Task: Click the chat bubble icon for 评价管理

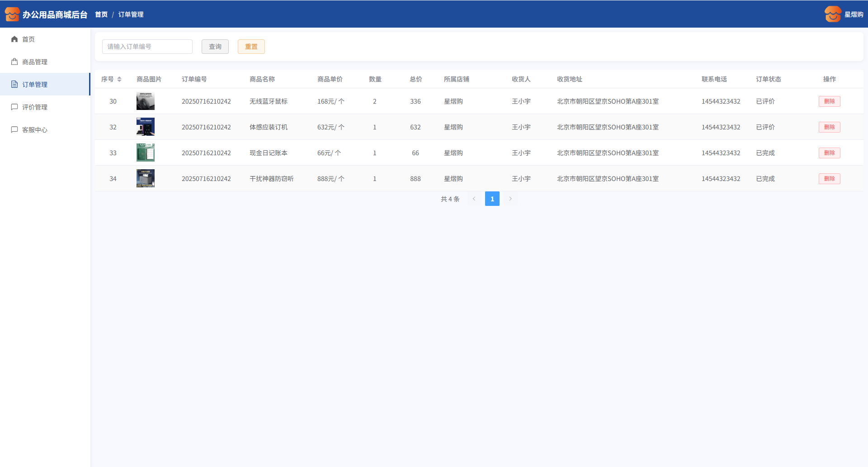Action: 14,107
